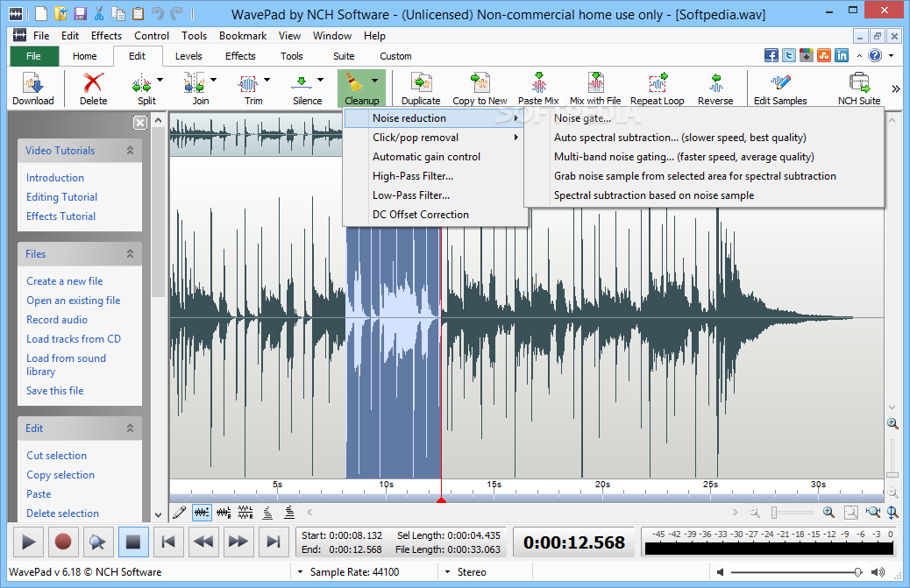Click the horizontal zoom-in magnifier icon

[828, 512]
